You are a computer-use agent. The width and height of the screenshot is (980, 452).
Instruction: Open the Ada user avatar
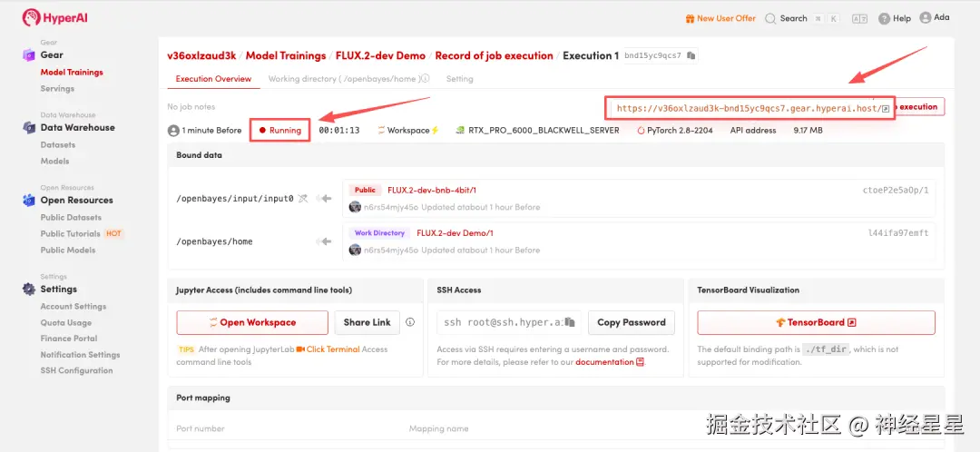point(925,17)
